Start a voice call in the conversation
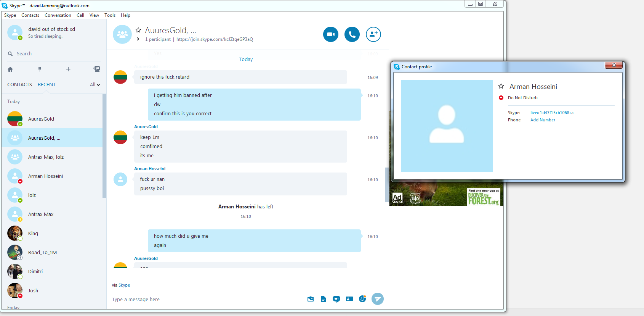This screenshot has width=644, height=316. (352, 34)
